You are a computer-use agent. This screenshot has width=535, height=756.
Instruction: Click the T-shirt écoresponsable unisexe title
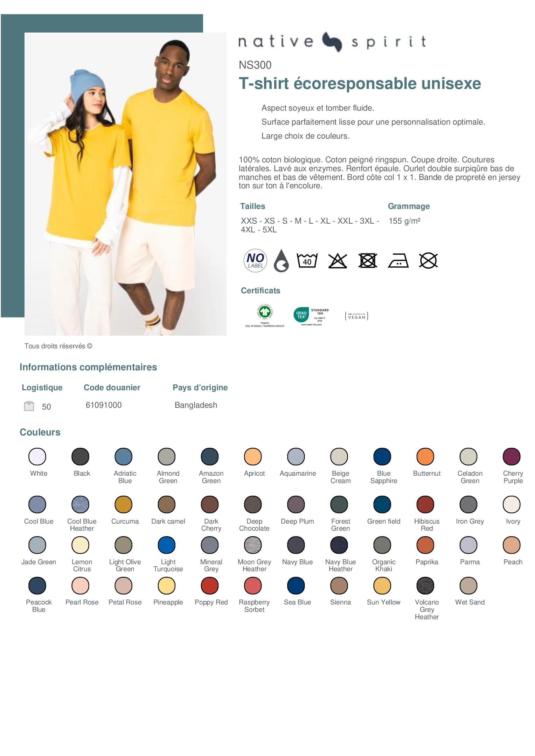360,83
